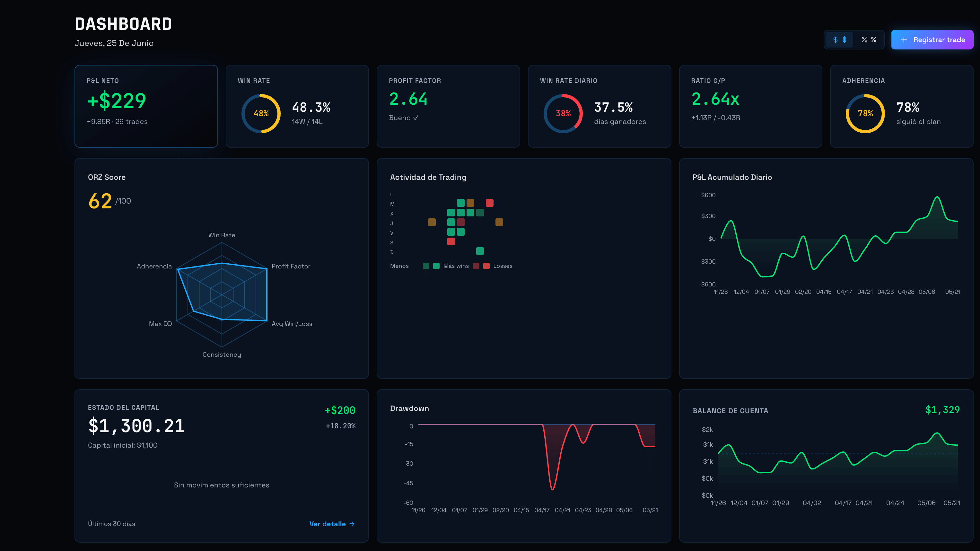
Task: Click the Profit Factor radar axis label
Action: click(x=291, y=267)
